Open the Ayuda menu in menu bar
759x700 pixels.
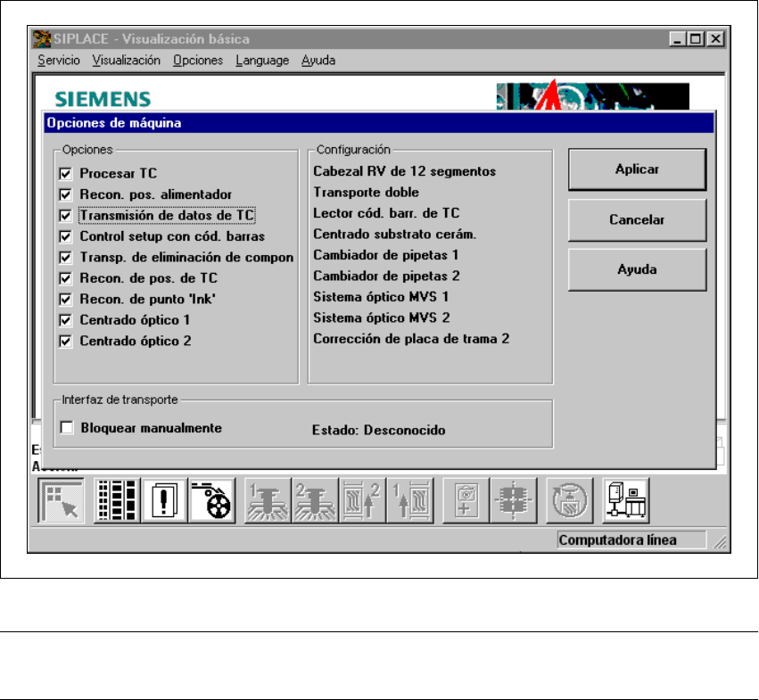(318, 61)
